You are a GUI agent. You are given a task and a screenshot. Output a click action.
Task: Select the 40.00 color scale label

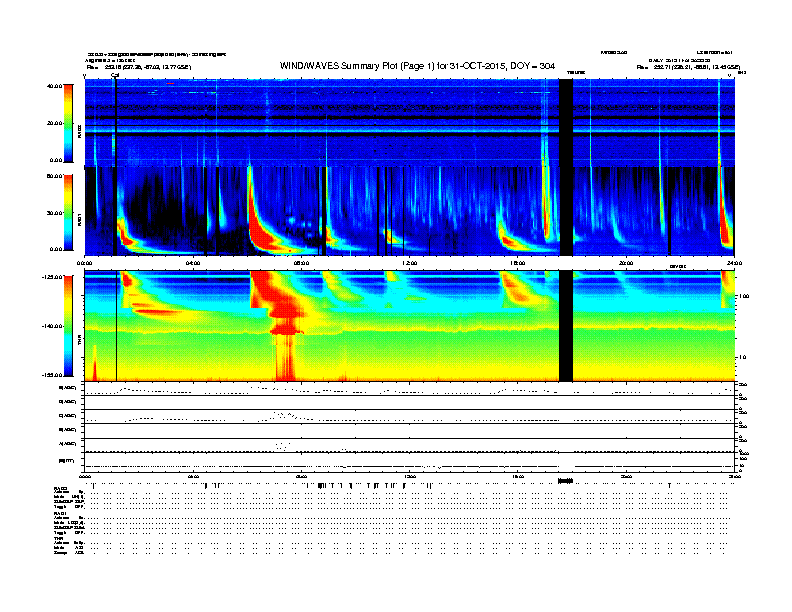(x=54, y=86)
